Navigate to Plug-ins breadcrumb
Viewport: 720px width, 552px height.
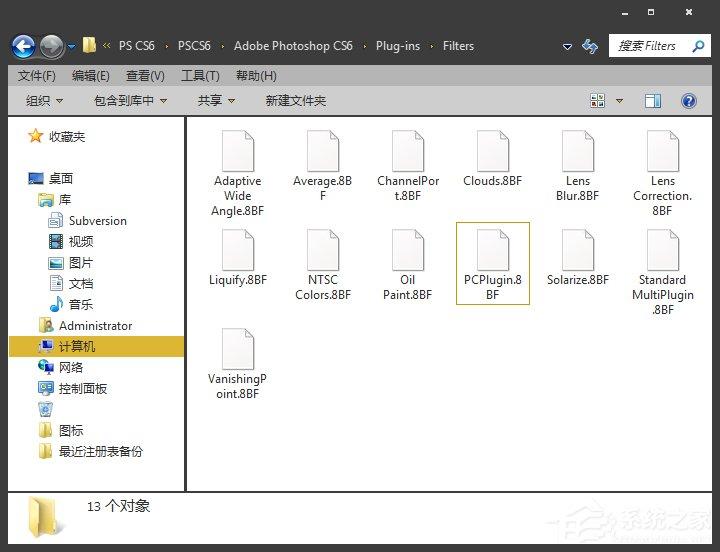pyautogui.click(x=398, y=46)
